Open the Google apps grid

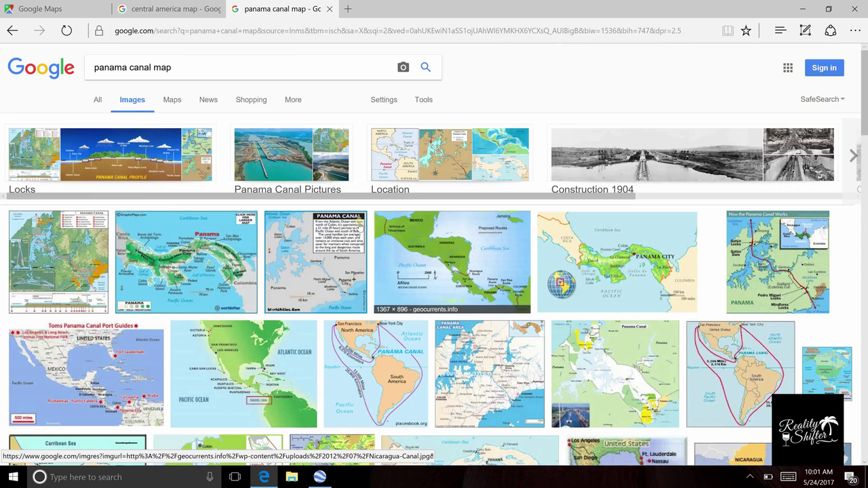787,68
